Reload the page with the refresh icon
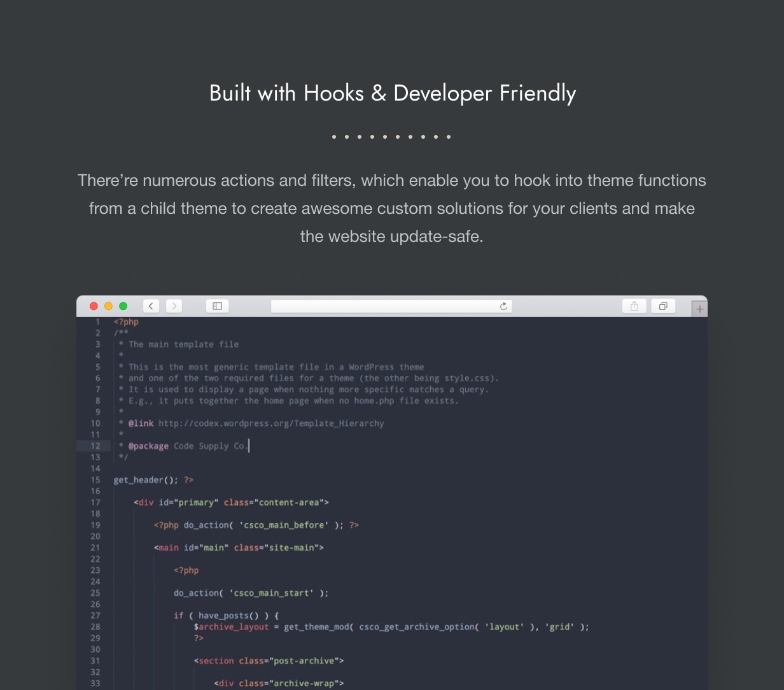Screen dimensions: 784x690 click(x=503, y=306)
